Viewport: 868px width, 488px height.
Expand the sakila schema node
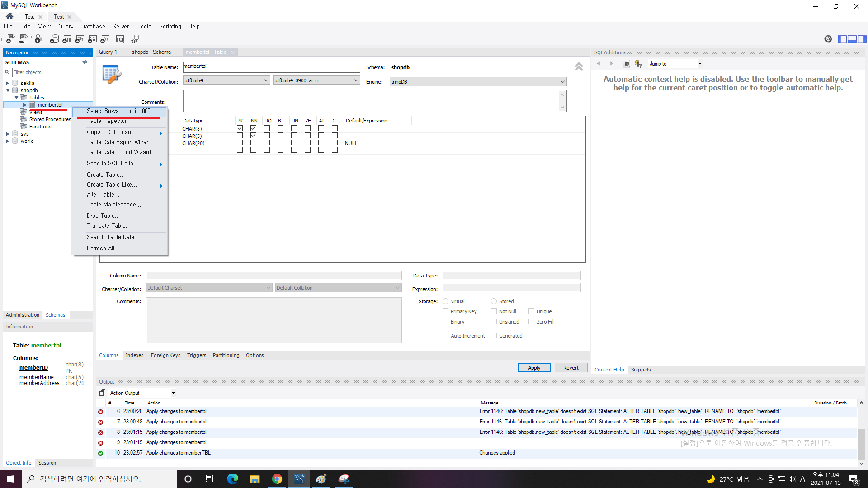8,83
